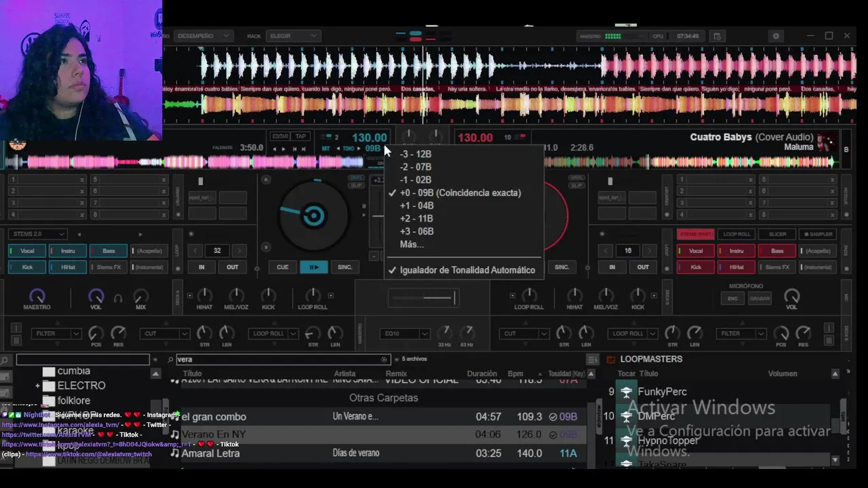The width and height of the screenshot is (868, 488).
Task: Clear the search box with the circle icon
Action: pos(384,360)
